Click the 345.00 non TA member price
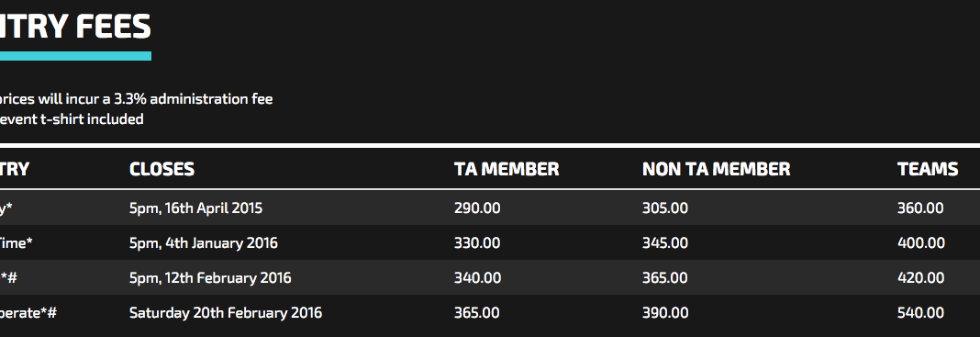The image size is (980, 337). click(x=665, y=243)
